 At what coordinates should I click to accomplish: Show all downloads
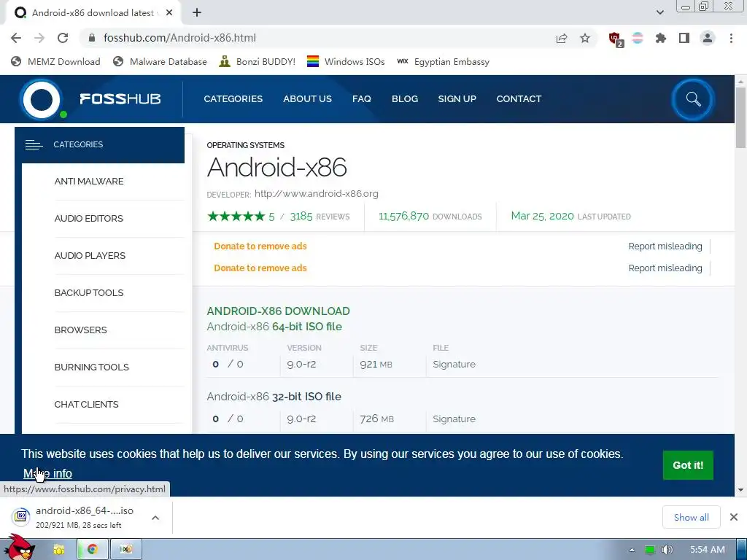(x=692, y=517)
